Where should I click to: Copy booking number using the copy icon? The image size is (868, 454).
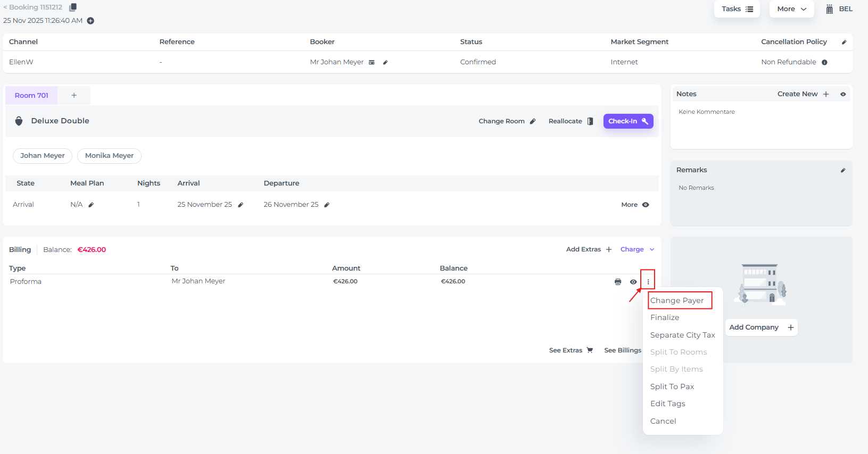[x=73, y=7]
